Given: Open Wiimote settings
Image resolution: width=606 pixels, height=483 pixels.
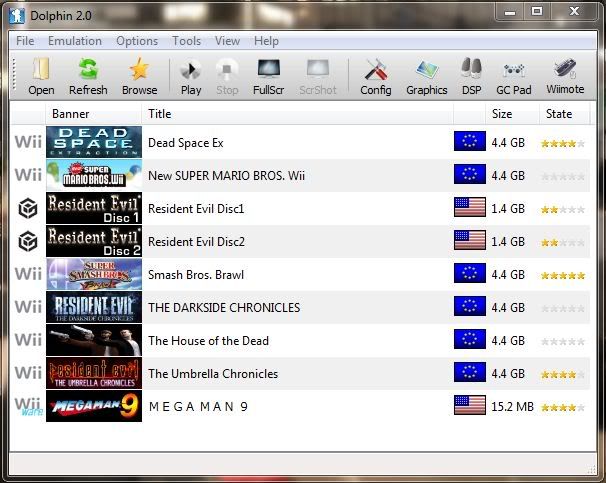Looking at the screenshot, I should coord(565,76).
